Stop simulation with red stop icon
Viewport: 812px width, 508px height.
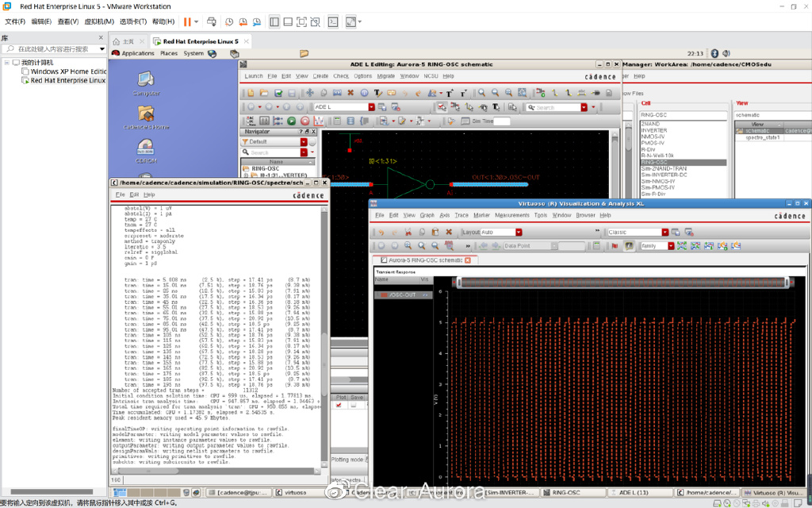pyautogui.click(x=305, y=121)
